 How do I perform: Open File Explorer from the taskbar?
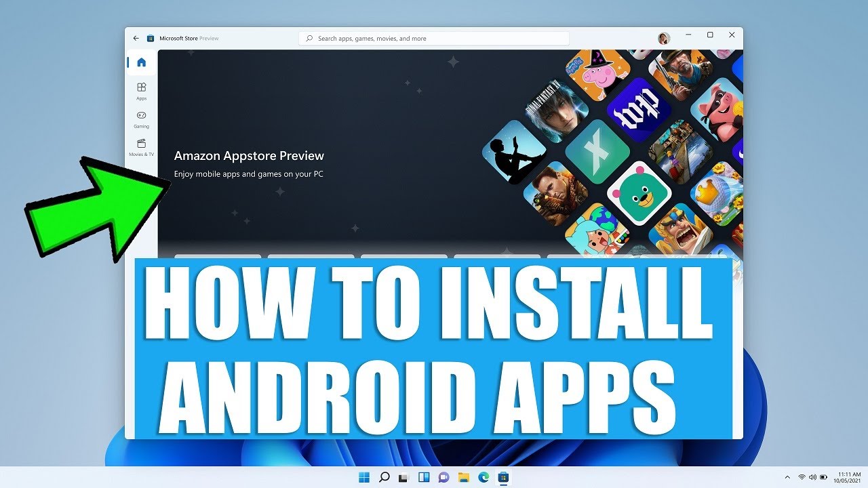click(x=464, y=477)
